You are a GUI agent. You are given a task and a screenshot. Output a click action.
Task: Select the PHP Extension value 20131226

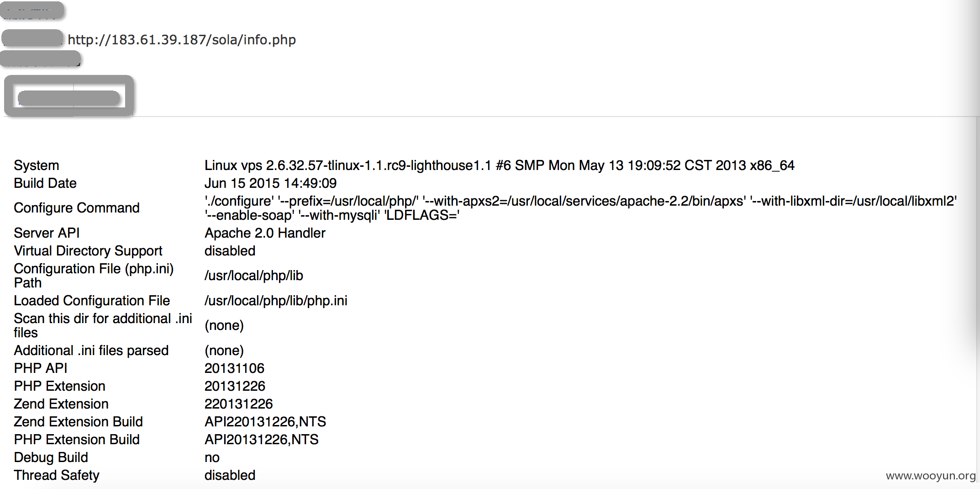coord(235,386)
